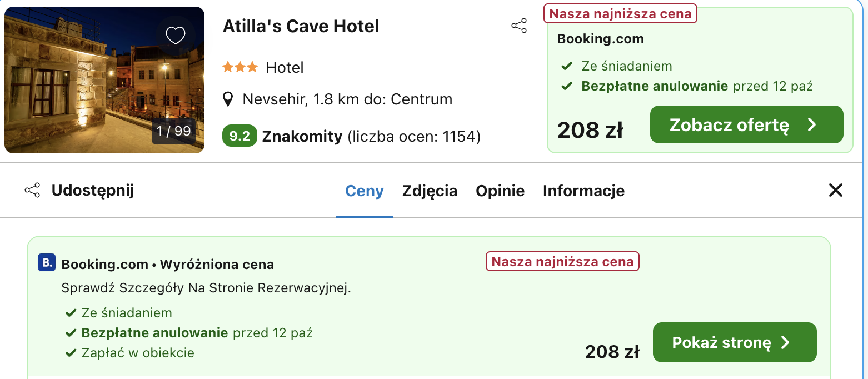Close the hotel details panel
Image resolution: width=868 pixels, height=379 pixels.
835,191
